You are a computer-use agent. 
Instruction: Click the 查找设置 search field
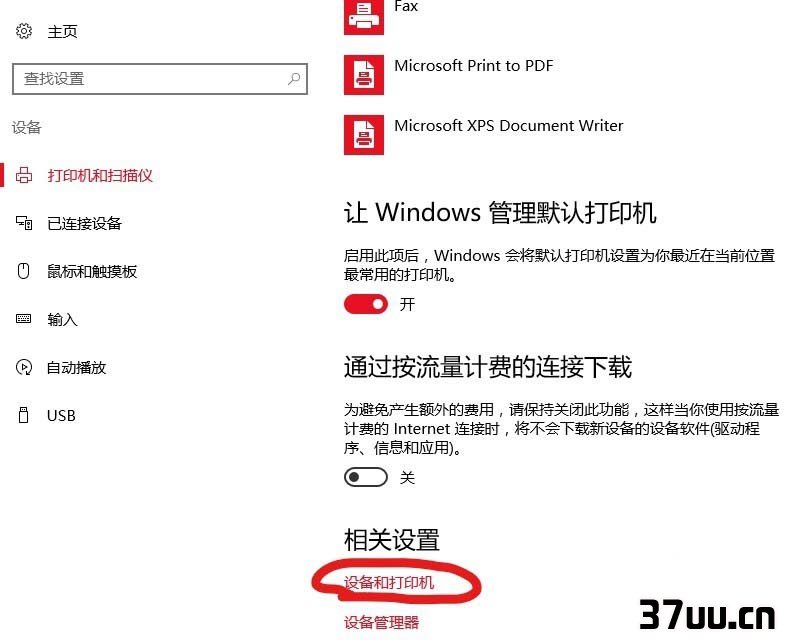pos(160,79)
